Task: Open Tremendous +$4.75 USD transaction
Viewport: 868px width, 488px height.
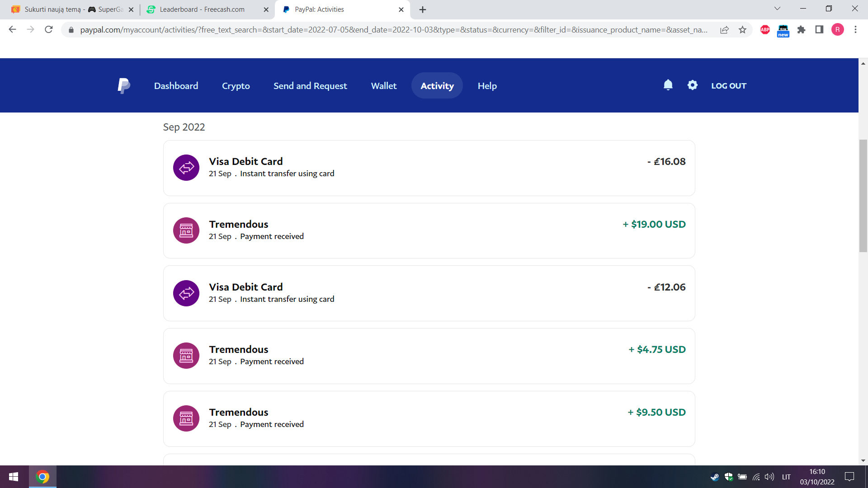Action: [x=429, y=356]
